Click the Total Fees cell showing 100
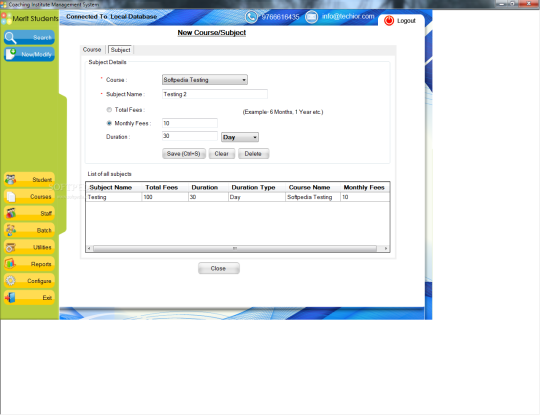Viewport: 540px width, 415px height. 165,197
